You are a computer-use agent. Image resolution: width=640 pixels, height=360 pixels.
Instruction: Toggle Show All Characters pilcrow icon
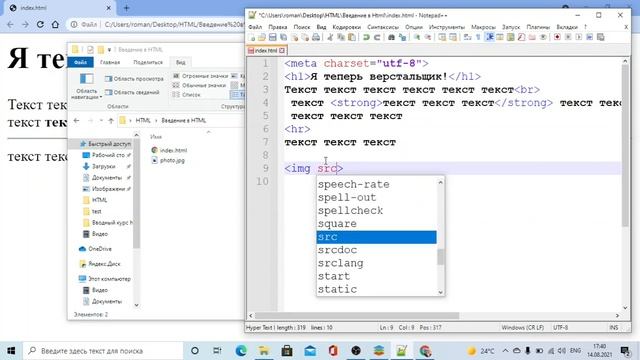[478, 37]
